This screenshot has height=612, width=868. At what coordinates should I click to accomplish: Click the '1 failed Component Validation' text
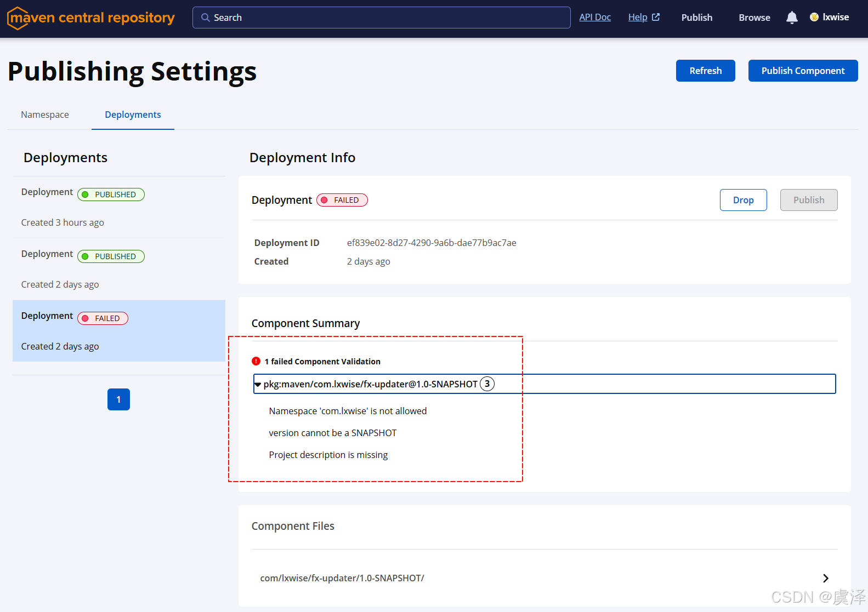[322, 362]
